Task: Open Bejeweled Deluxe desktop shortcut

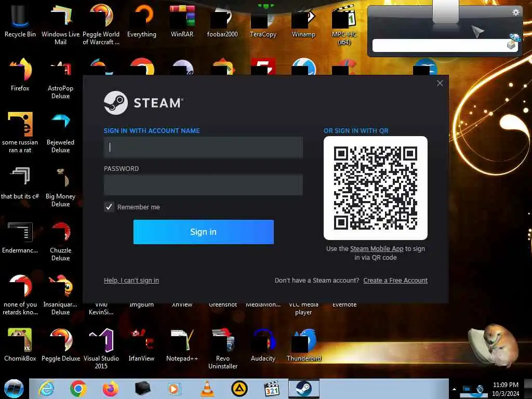Action: pyautogui.click(x=60, y=132)
